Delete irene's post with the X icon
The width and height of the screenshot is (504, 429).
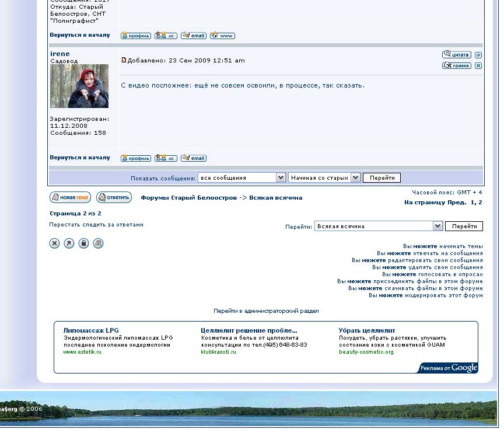pos(478,65)
